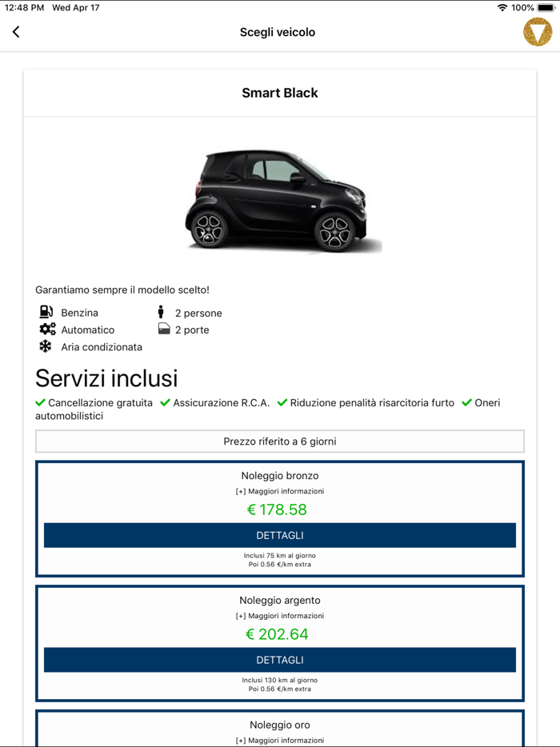Click the snowflake icon for Aria condizionata
Image resolution: width=560 pixels, height=747 pixels.
click(x=44, y=347)
